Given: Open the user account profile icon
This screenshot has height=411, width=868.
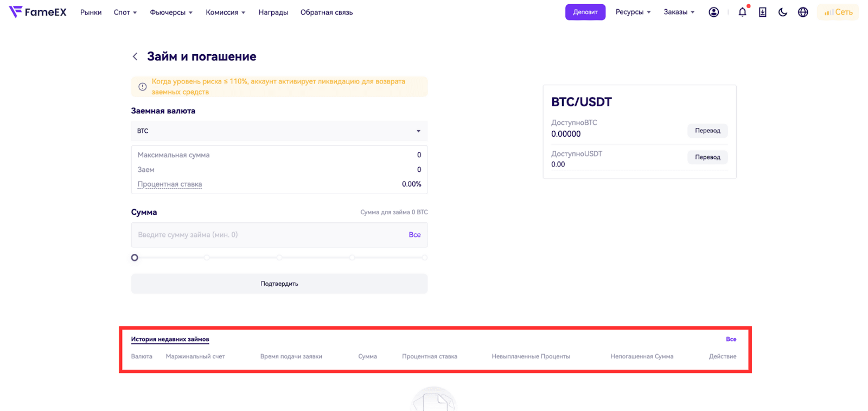Looking at the screenshot, I should click(713, 12).
